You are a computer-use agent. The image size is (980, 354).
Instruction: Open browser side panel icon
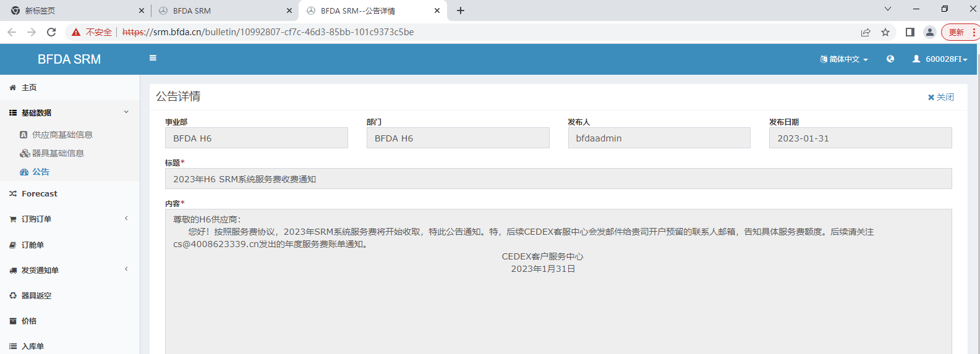click(910, 32)
